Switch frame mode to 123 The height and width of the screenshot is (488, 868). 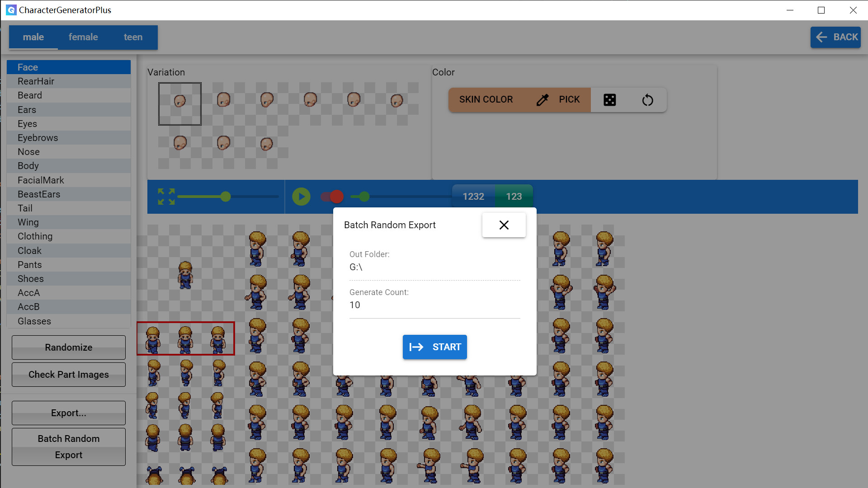coord(514,196)
